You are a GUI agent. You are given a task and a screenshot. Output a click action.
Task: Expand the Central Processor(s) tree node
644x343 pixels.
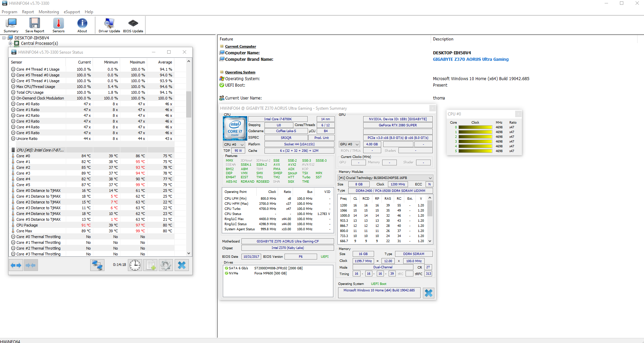(x=10, y=43)
